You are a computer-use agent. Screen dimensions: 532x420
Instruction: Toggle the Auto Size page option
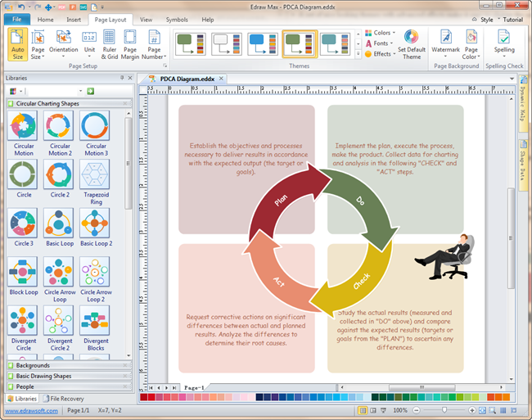17,45
